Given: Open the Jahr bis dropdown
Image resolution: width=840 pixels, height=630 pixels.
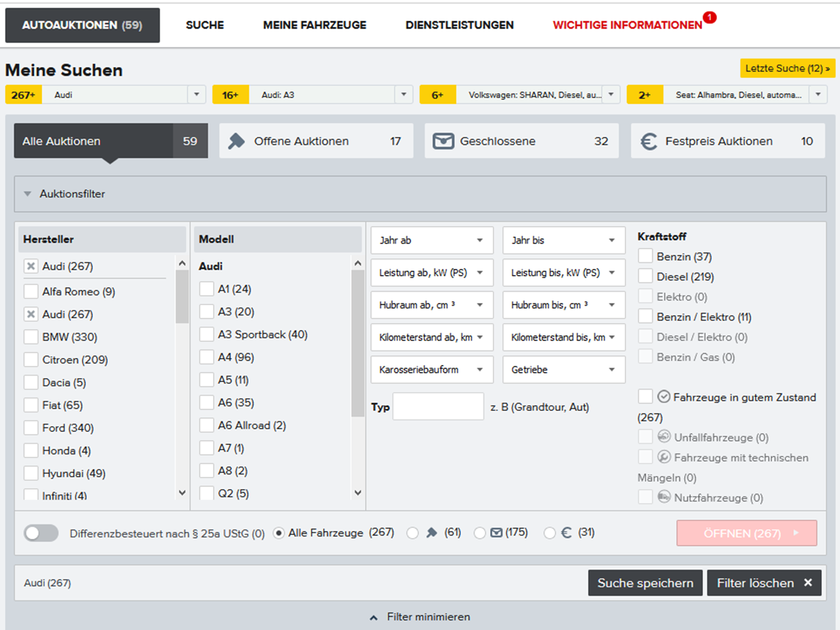Looking at the screenshot, I should [x=564, y=240].
